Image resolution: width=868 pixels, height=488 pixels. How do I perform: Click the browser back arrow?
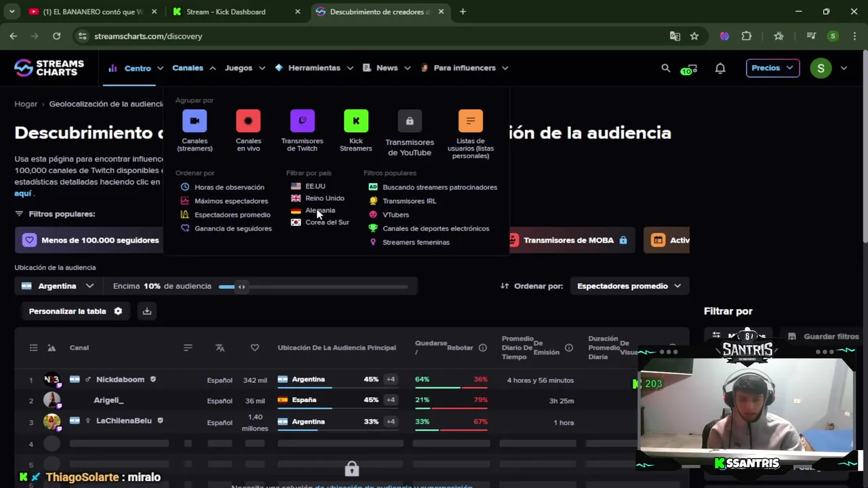point(14,36)
